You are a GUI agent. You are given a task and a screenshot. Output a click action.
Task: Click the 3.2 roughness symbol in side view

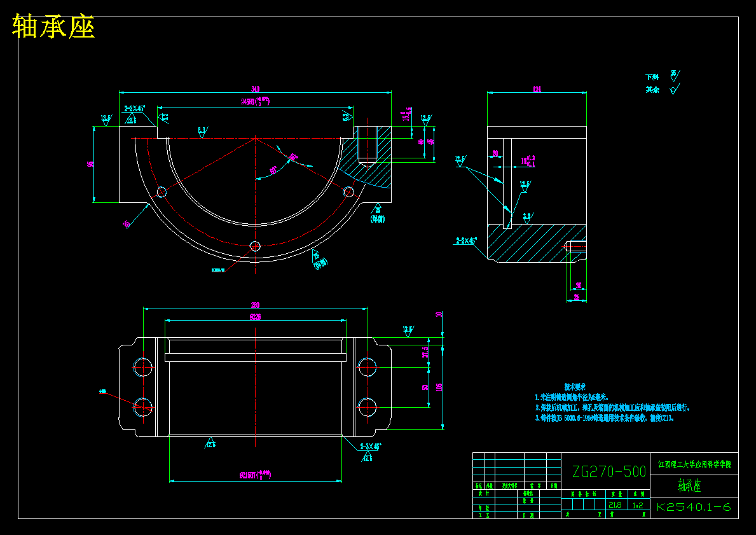[x=528, y=218]
